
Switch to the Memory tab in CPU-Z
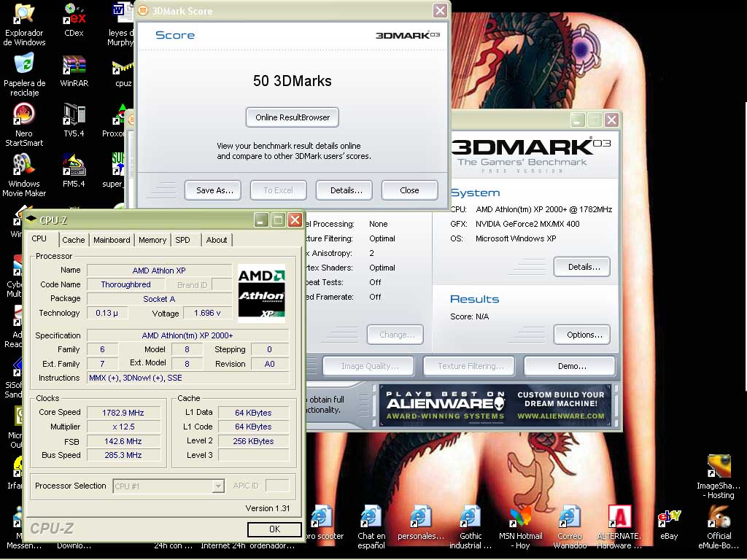pyautogui.click(x=152, y=240)
